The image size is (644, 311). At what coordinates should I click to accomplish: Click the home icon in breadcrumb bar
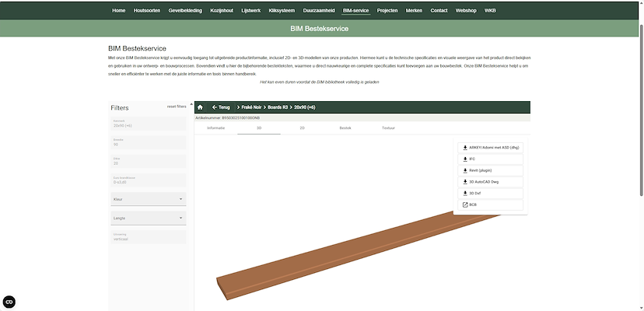(200, 107)
